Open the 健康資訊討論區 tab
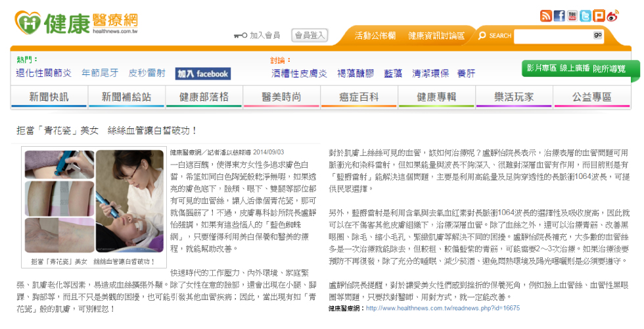The width and height of the screenshot is (644, 329). [x=436, y=36]
